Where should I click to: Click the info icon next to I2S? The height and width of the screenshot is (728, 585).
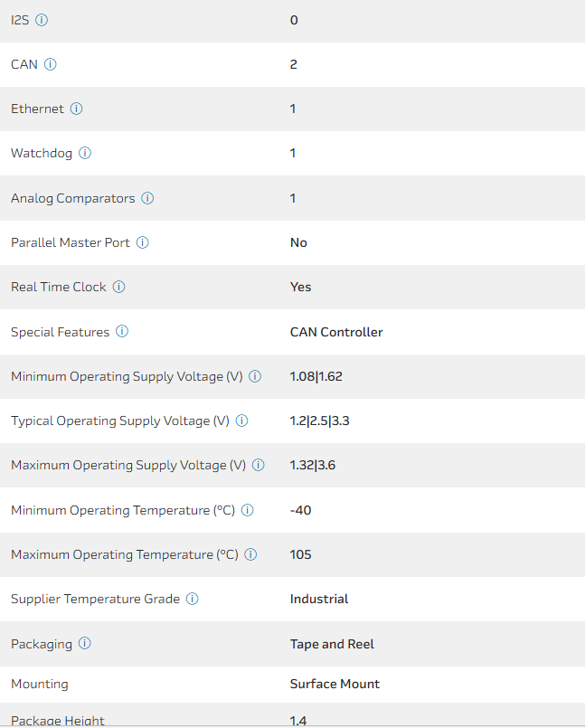tap(42, 20)
